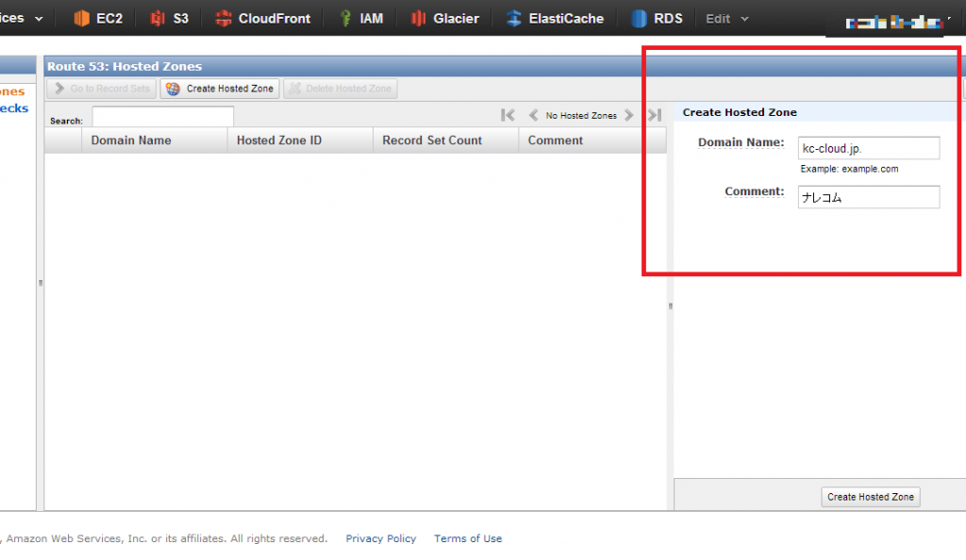The height and width of the screenshot is (560, 966).
Task: Go to first page of hosted zones
Action: pos(508,115)
